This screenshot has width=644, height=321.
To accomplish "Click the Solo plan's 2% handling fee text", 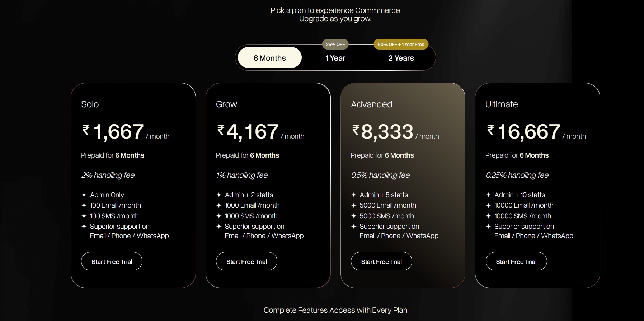I will tap(108, 175).
